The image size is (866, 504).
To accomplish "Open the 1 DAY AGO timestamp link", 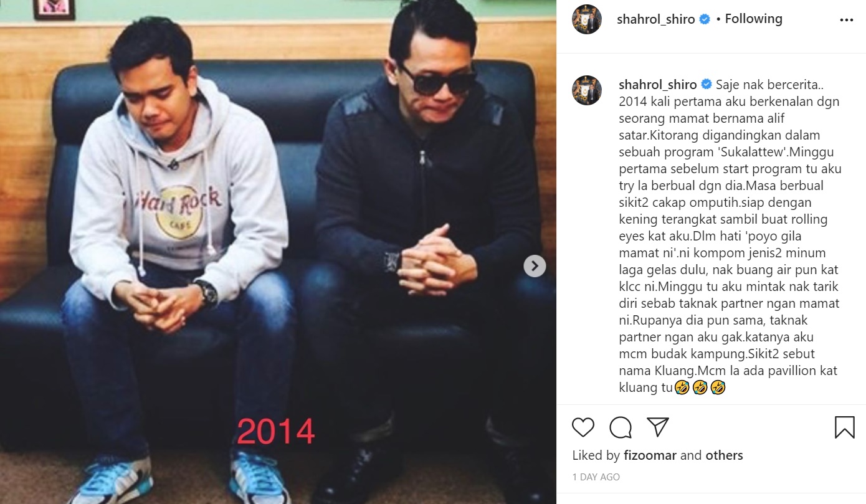I will coord(596,477).
